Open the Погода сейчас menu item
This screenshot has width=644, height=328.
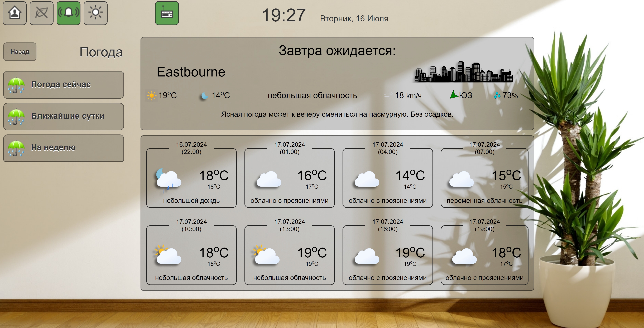(x=64, y=85)
